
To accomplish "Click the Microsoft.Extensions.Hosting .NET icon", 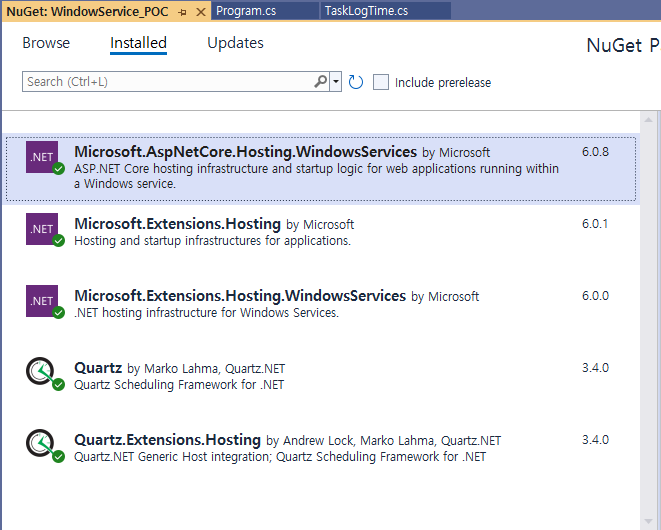I will click(42, 229).
